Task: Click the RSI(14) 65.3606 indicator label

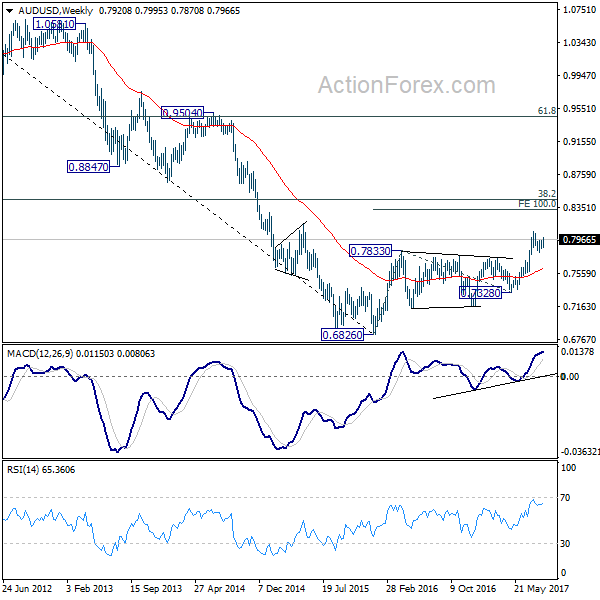Action: tap(41, 470)
